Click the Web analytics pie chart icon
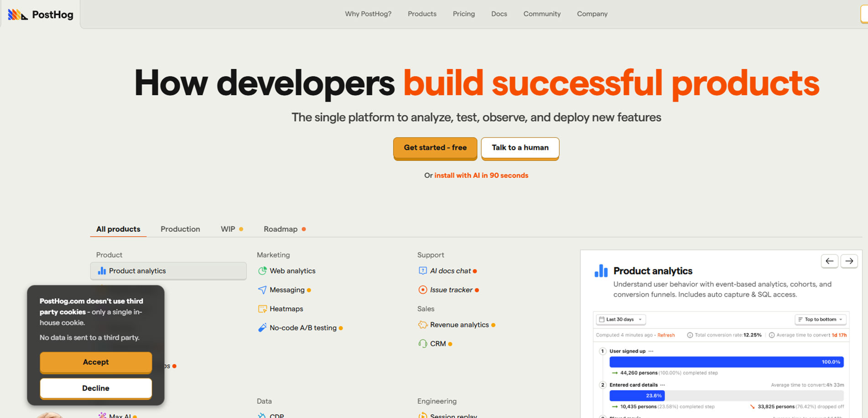This screenshot has height=418, width=868. [262, 271]
